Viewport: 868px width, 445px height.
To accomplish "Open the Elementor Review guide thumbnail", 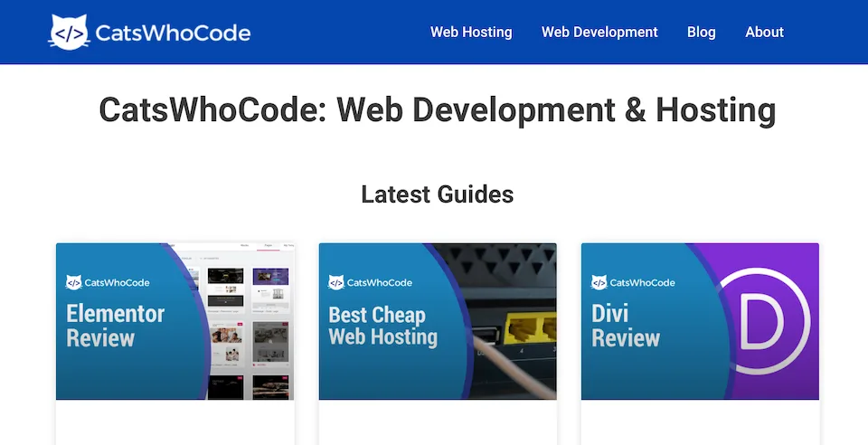I will pos(175,321).
